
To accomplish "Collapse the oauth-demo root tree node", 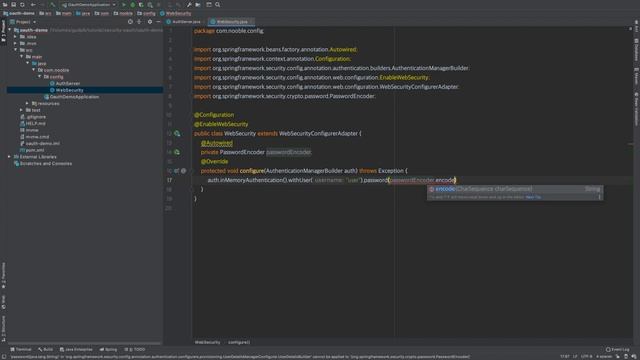I will click(x=9, y=30).
